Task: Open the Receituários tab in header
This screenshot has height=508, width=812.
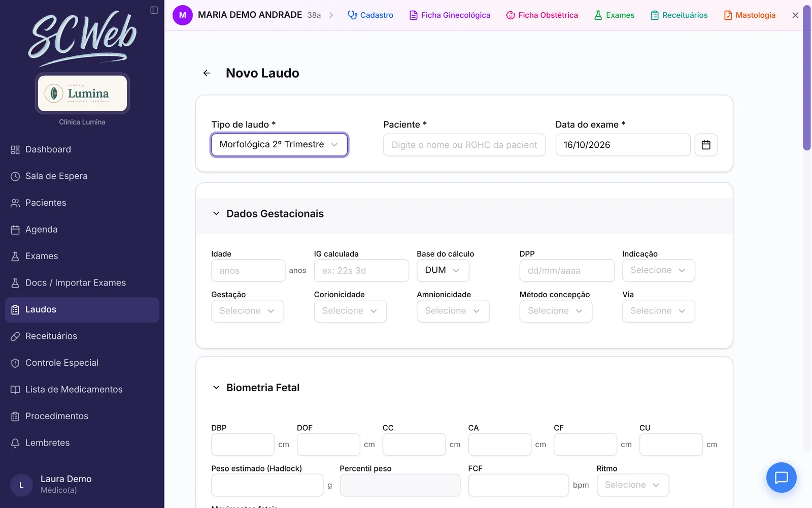Action: (679, 15)
